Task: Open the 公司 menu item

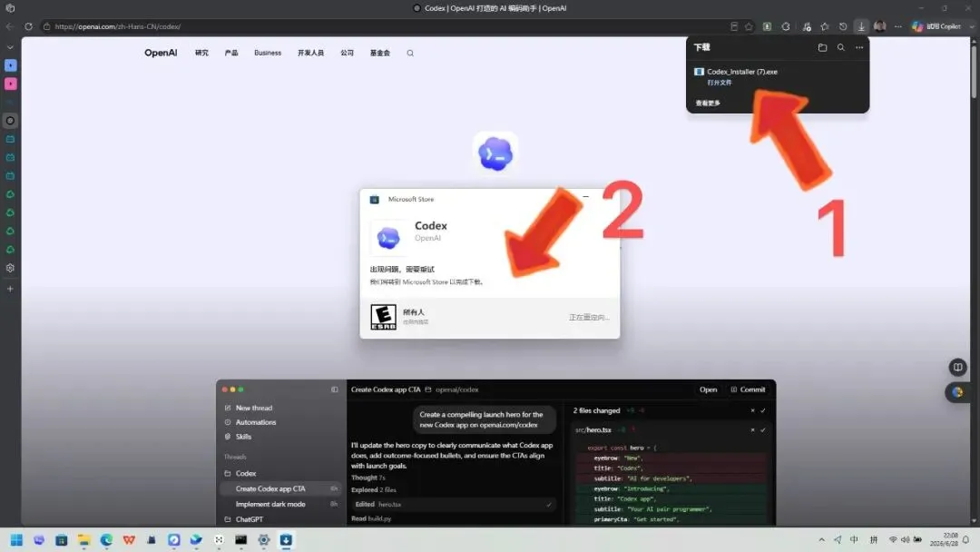Action: click(x=347, y=54)
